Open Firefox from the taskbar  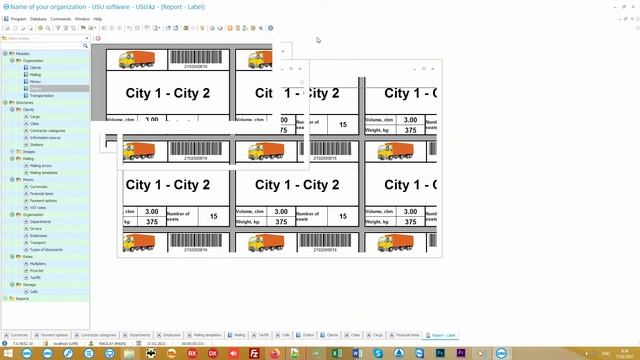pyautogui.click(x=275, y=353)
